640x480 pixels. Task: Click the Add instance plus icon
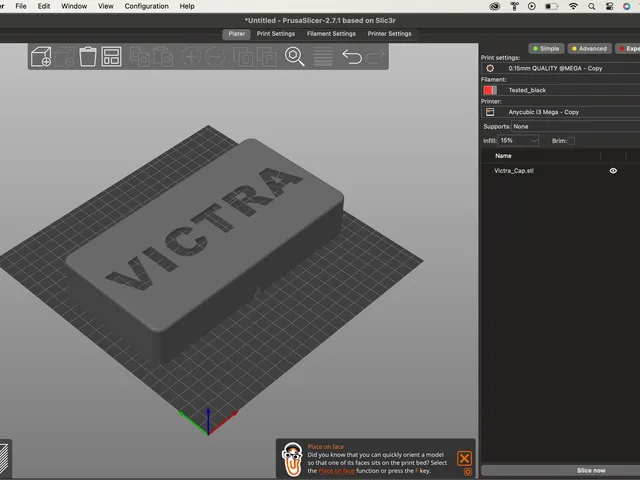pos(191,56)
